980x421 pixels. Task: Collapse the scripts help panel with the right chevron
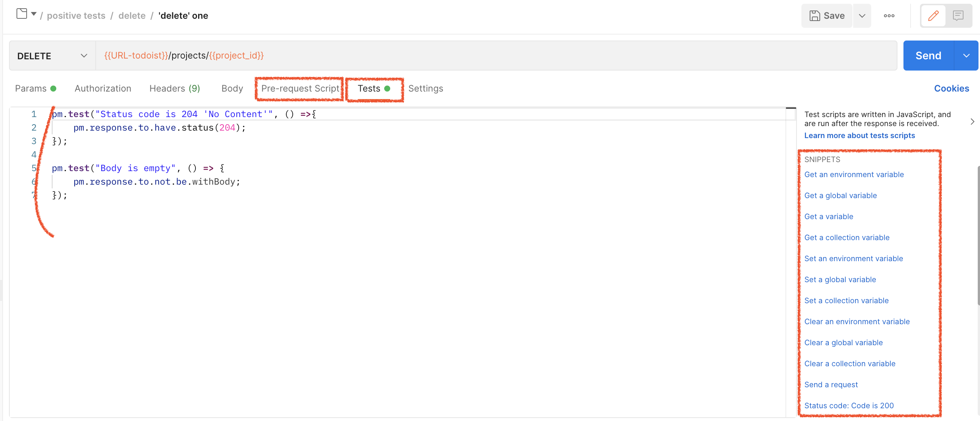973,121
